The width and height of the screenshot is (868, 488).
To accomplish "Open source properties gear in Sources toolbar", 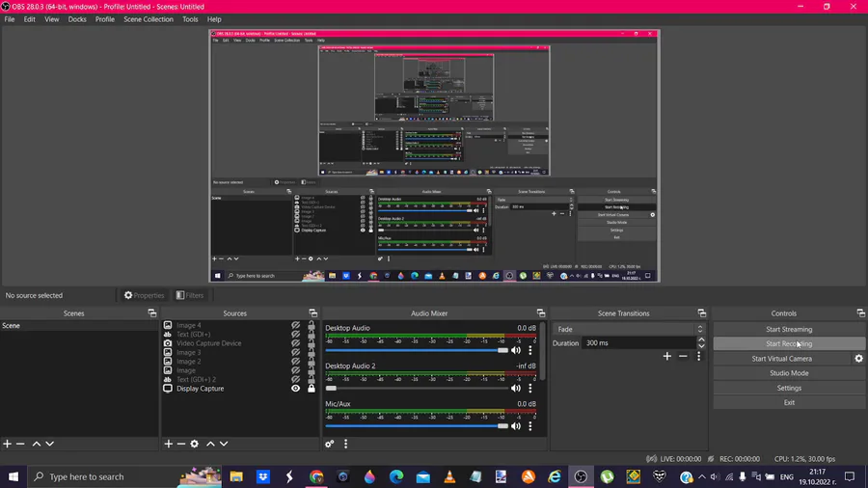I will pyautogui.click(x=194, y=444).
